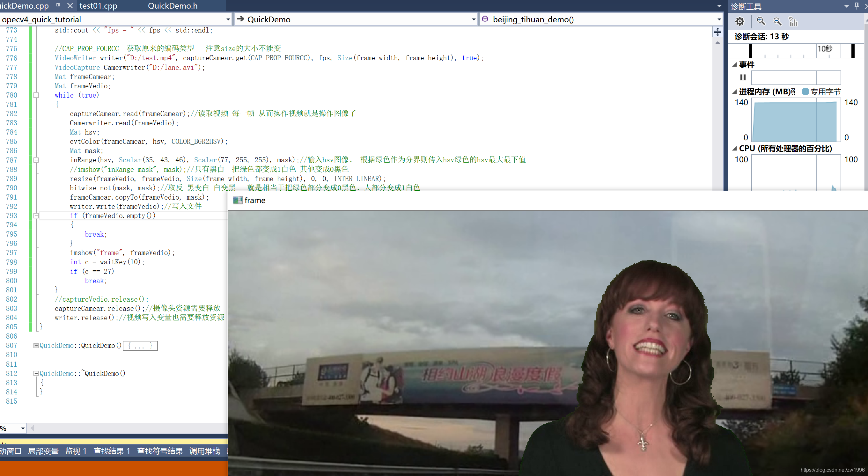The width and height of the screenshot is (868, 476).
Task: Open the call stack tab
Action: click(x=204, y=451)
